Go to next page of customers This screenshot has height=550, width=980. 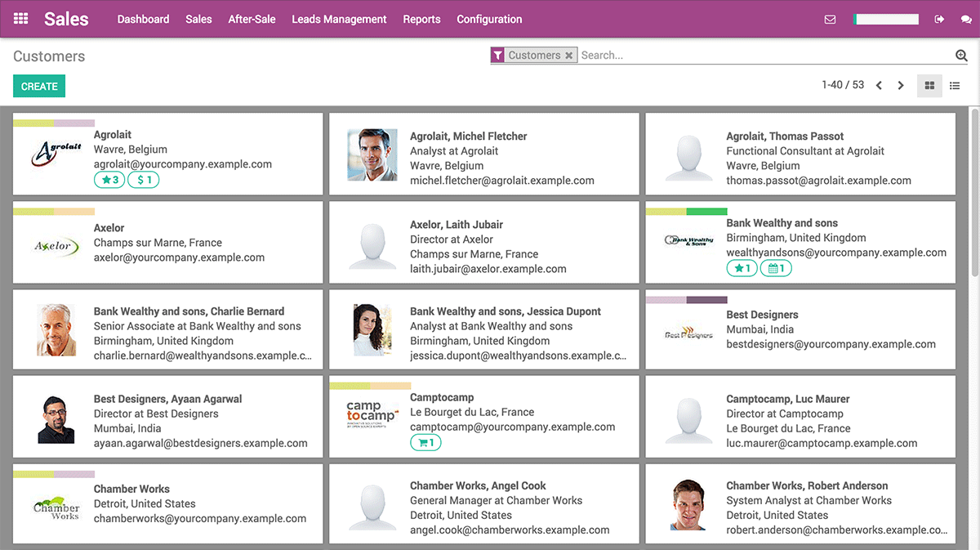pos(901,84)
